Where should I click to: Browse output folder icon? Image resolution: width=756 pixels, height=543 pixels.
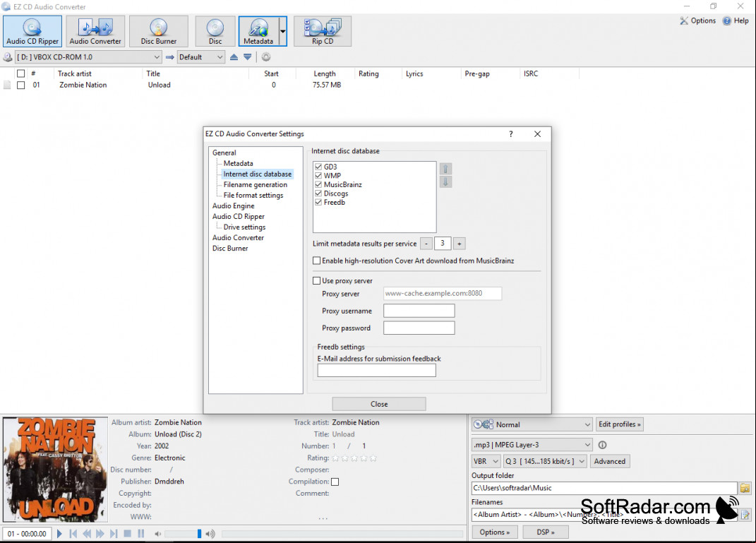tap(745, 488)
